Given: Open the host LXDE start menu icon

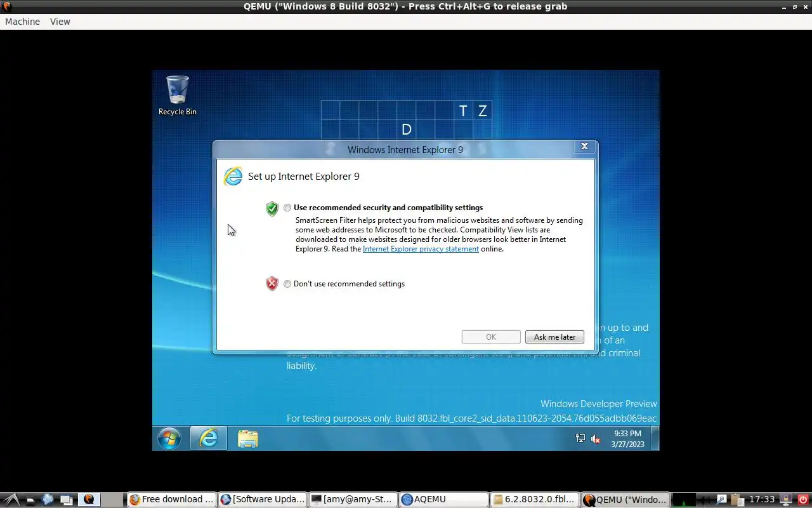Looking at the screenshot, I should pos(12,499).
